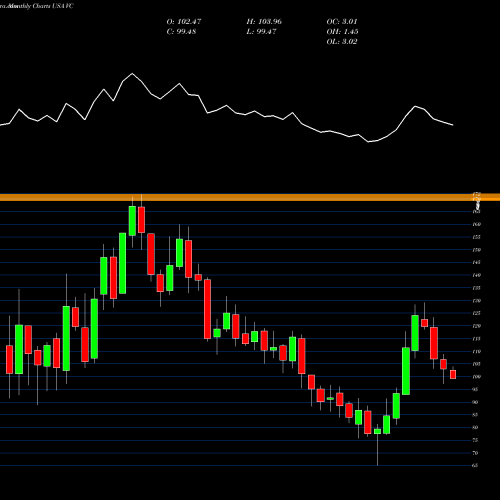Click the 65 price axis label
500x500 pixels.
pyautogui.click(x=475, y=466)
